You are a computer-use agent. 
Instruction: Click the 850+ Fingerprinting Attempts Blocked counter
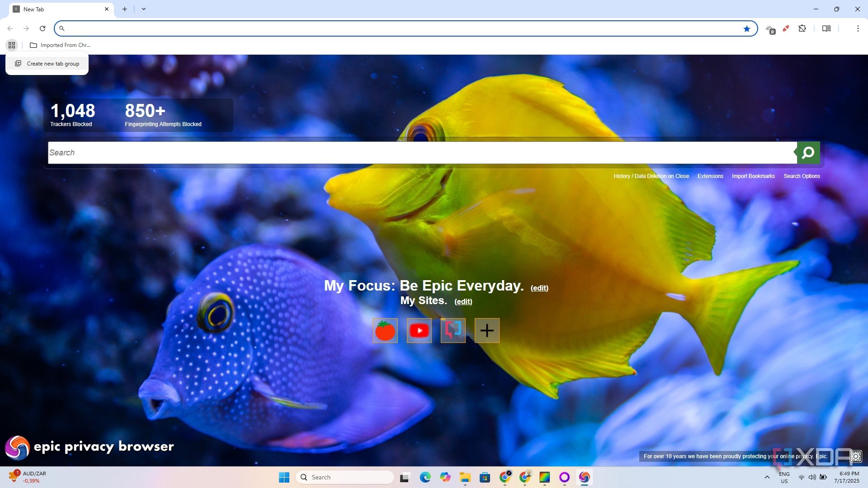pyautogui.click(x=163, y=115)
